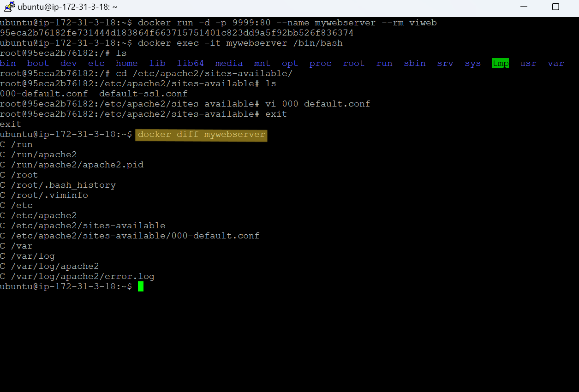The width and height of the screenshot is (579, 392).
Task: Click the blue 'root' directory in the ls output
Action: [x=354, y=64]
